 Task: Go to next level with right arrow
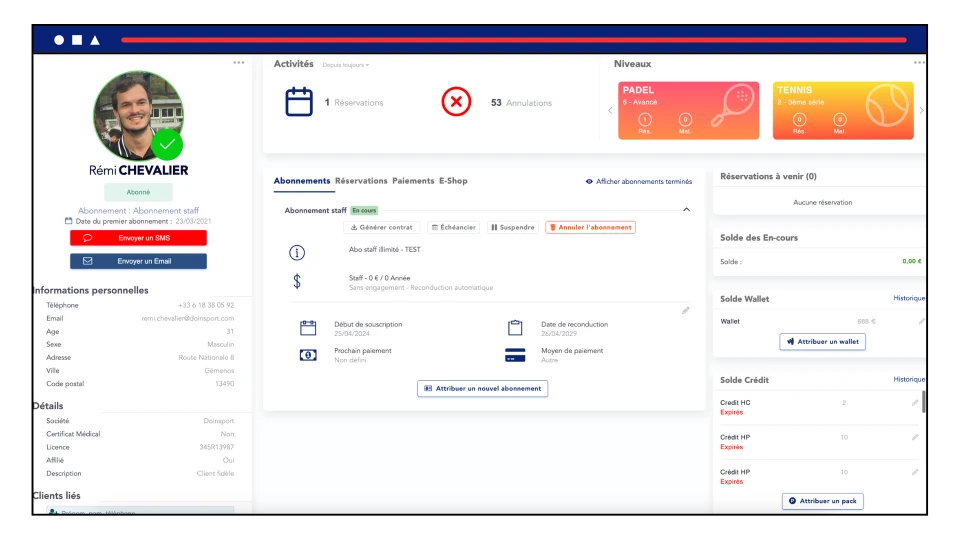pyautogui.click(x=921, y=111)
